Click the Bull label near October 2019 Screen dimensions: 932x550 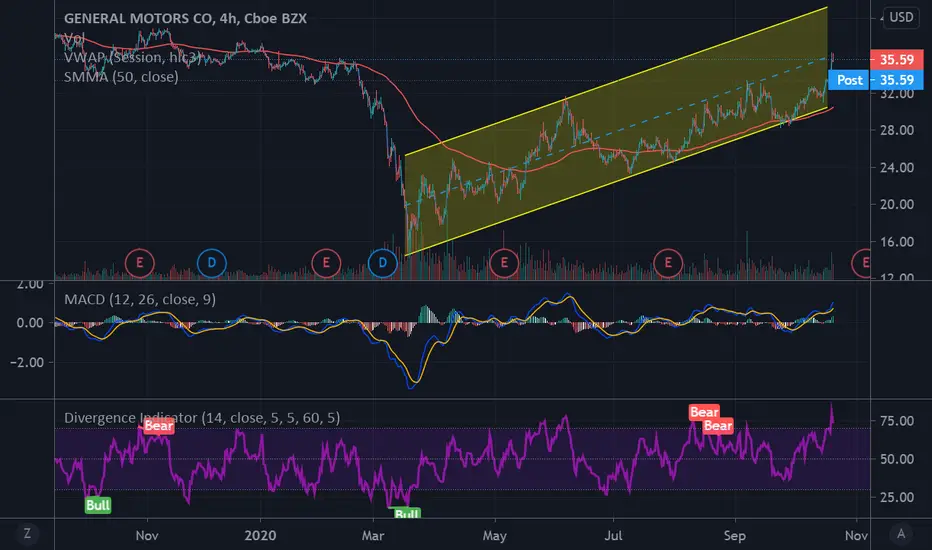coord(98,505)
